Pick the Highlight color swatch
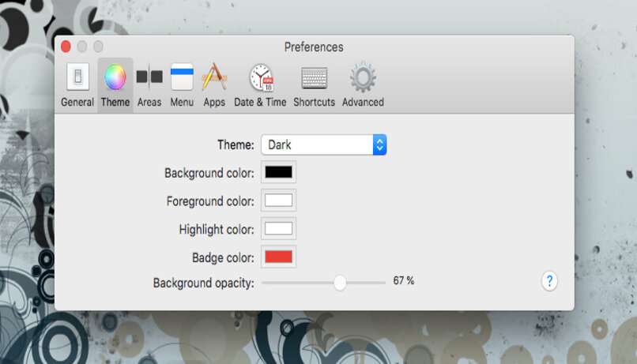Screen dimensions: 637x364 click(x=279, y=228)
